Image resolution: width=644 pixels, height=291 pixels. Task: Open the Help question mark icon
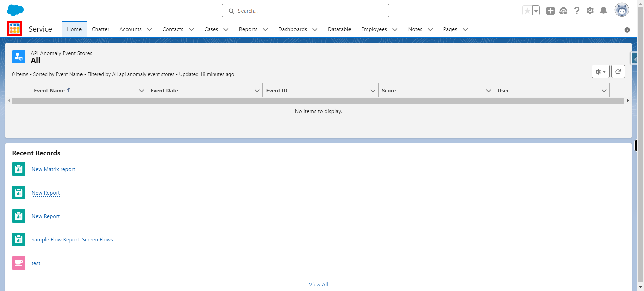577,11
